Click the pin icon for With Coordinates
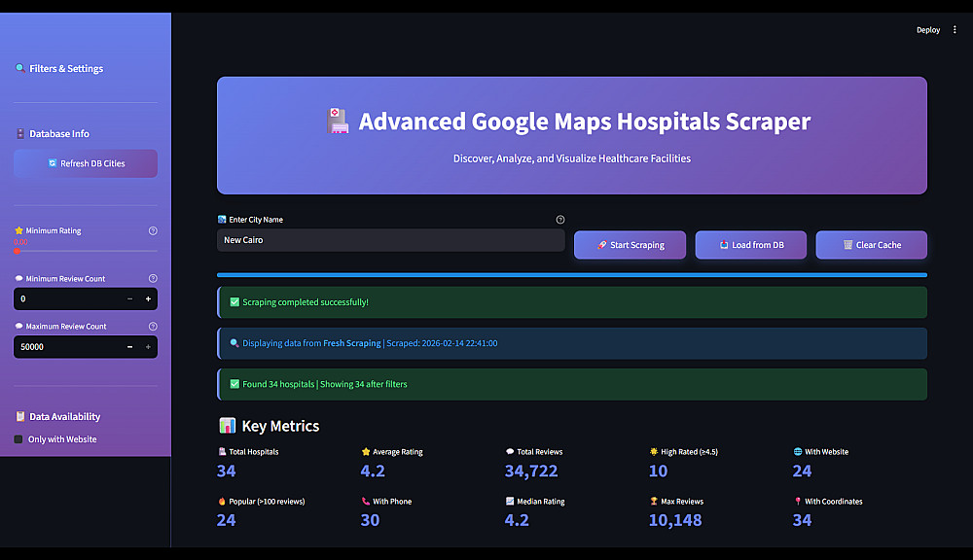The width and height of the screenshot is (973, 560). [x=798, y=501]
